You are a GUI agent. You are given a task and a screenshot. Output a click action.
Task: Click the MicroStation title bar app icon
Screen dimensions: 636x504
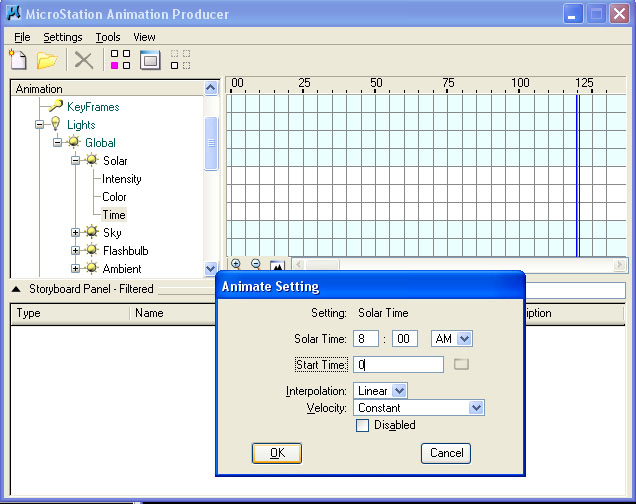14,13
